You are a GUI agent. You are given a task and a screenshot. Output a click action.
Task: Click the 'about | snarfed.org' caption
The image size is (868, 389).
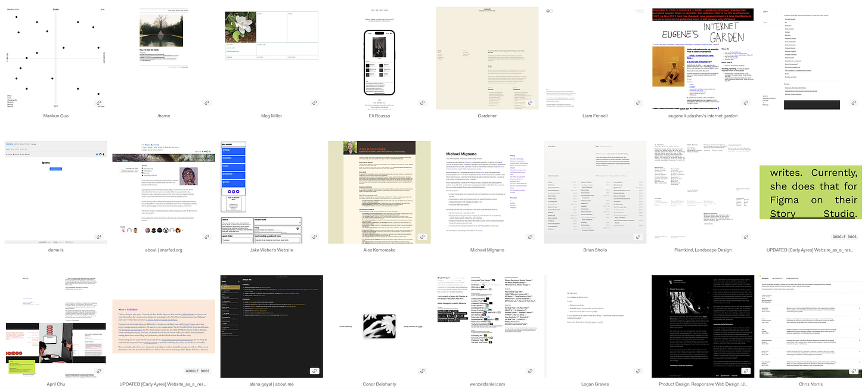[164, 250]
